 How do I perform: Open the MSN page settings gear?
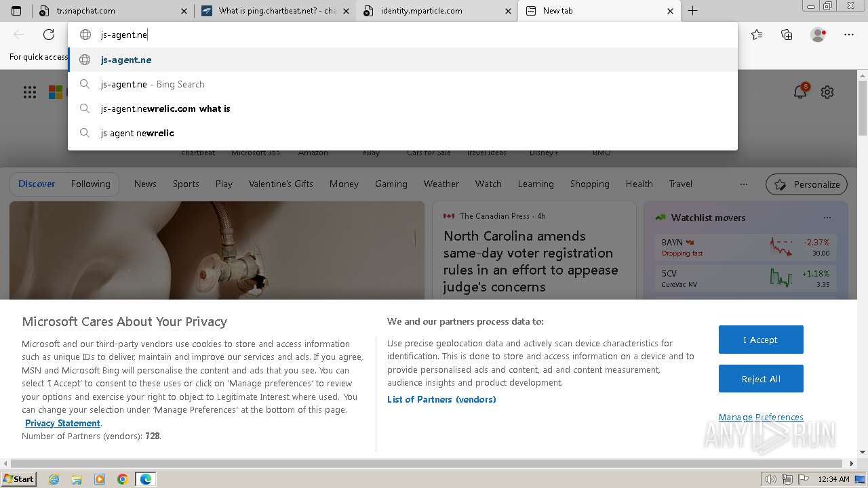coord(827,92)
